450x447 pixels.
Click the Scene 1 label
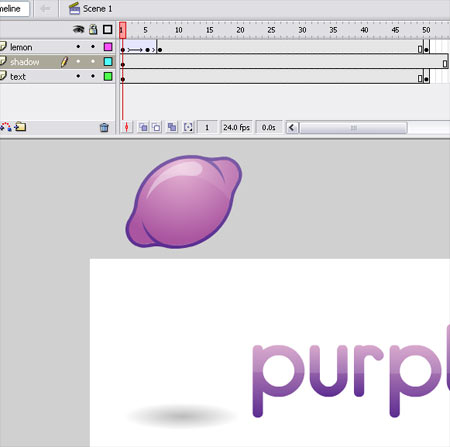click(x=98, y=9)
